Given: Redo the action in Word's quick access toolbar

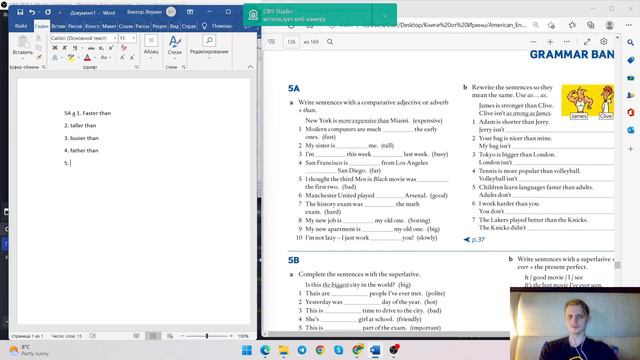Looking at the screenshot, I should [x=48, y=12].
